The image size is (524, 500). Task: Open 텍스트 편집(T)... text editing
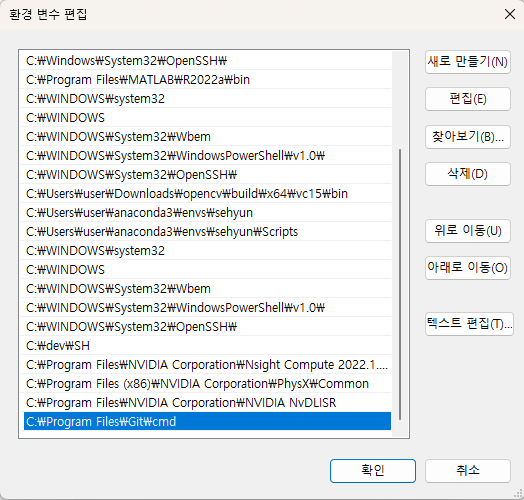[x=469, y=324]
